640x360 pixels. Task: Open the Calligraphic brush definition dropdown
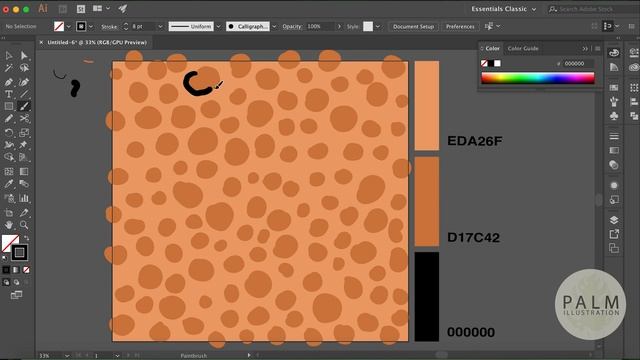coord(274,27)
